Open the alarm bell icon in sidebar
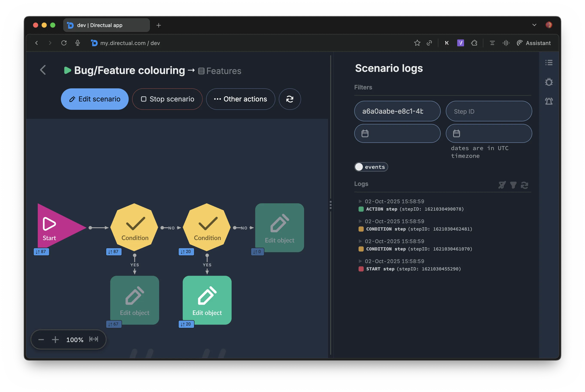 [549, 101]
